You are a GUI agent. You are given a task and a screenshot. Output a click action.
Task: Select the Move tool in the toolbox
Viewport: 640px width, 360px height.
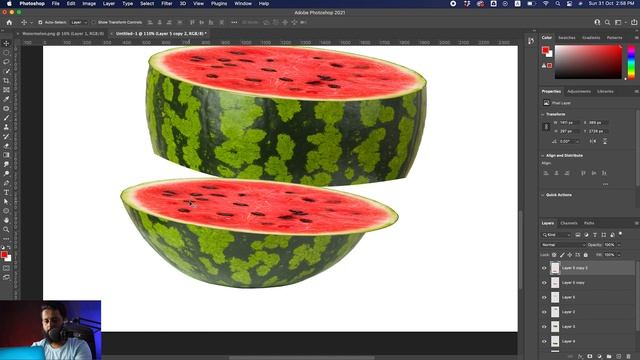point(6,43)
